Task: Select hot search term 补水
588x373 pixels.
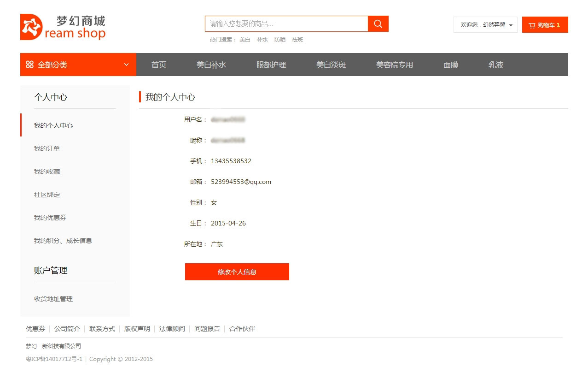Action: point(262,40)
